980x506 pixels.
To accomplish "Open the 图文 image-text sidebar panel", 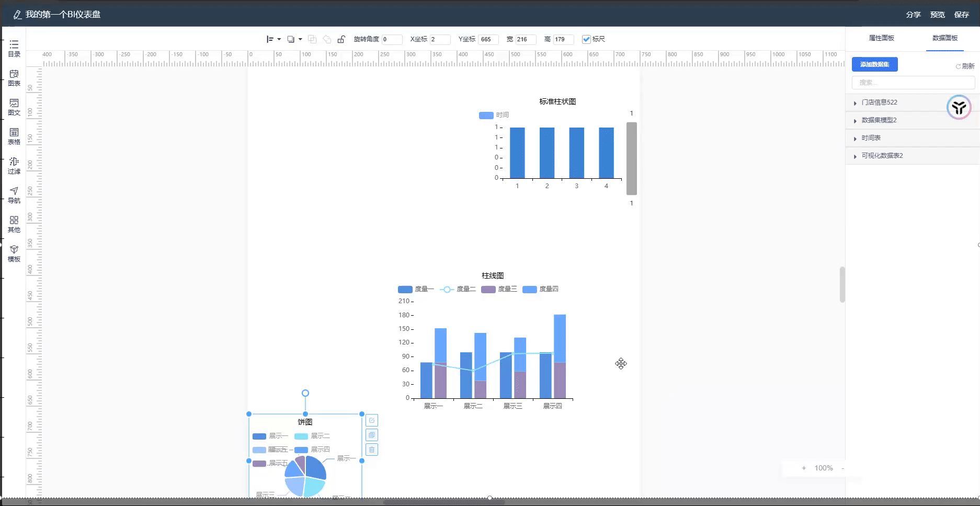I will pos(14,107).
